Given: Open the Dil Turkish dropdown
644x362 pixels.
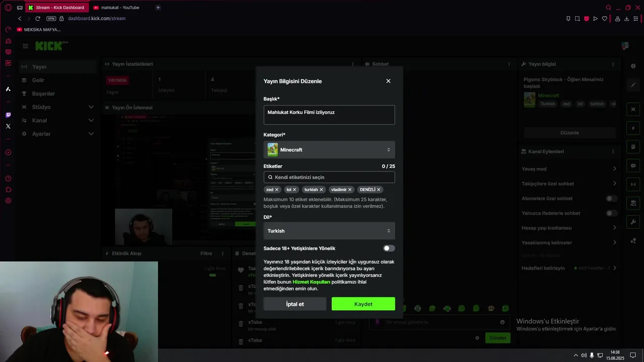Looking at the screenshot, I should [329, 231].
